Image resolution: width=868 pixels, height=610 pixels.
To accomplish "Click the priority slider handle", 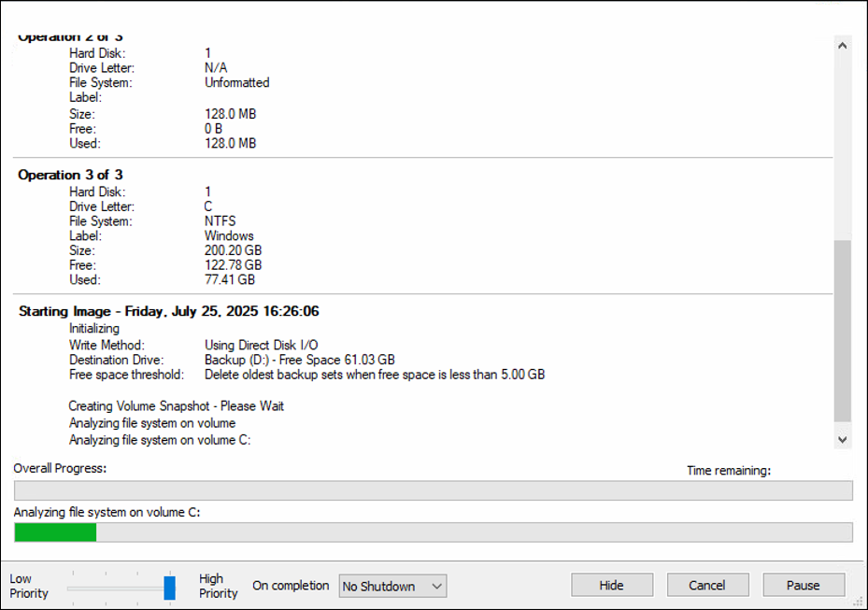I will click(171, 588).
